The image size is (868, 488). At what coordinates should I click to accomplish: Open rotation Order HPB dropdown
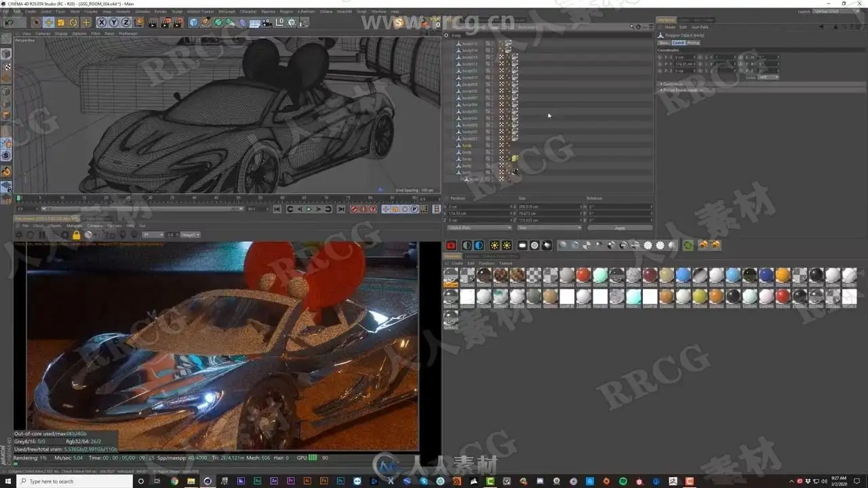coord(768,77)
